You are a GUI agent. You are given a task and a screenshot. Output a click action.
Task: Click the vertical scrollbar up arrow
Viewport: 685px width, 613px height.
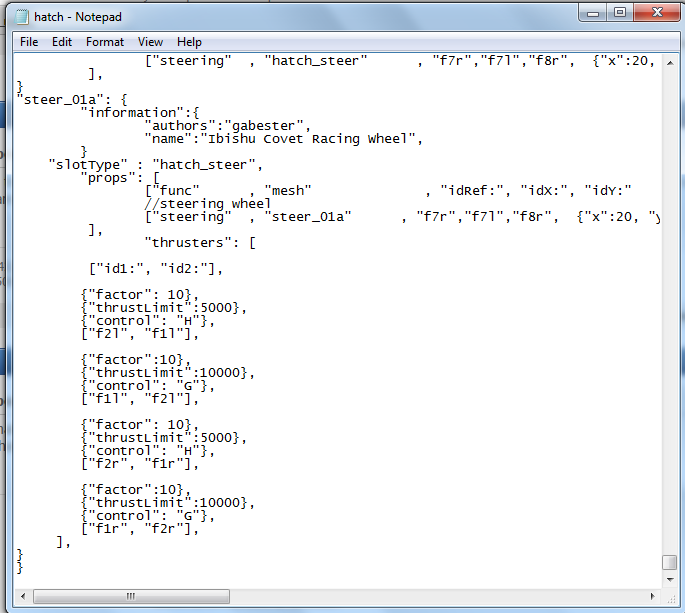[670, 63]
